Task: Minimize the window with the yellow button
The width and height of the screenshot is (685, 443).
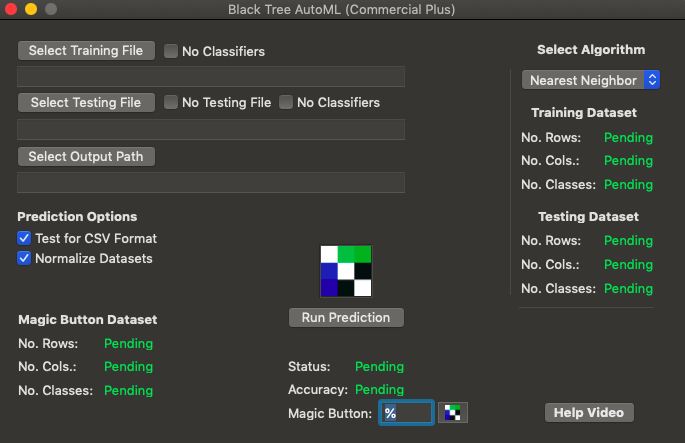Action: click(x=30, y=9)
